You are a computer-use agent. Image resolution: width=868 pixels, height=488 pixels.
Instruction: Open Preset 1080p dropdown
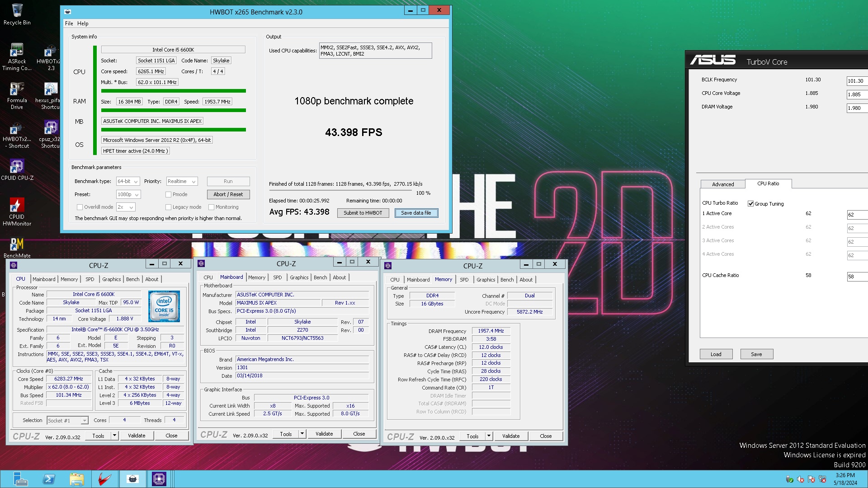coord(128,194)
